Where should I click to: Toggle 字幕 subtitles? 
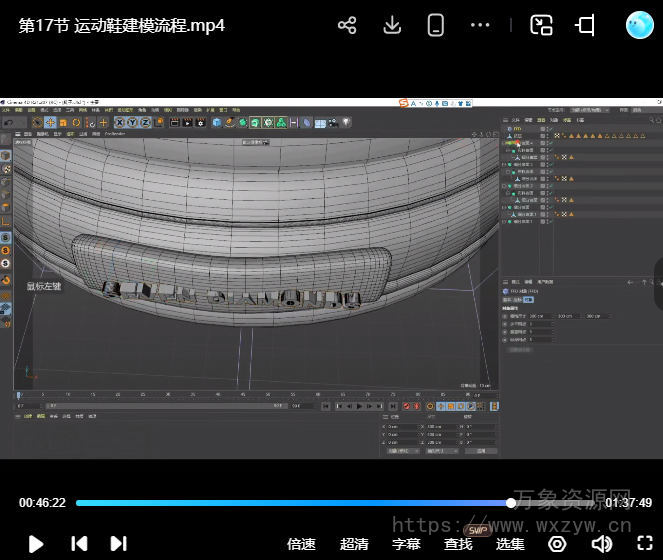406,544
